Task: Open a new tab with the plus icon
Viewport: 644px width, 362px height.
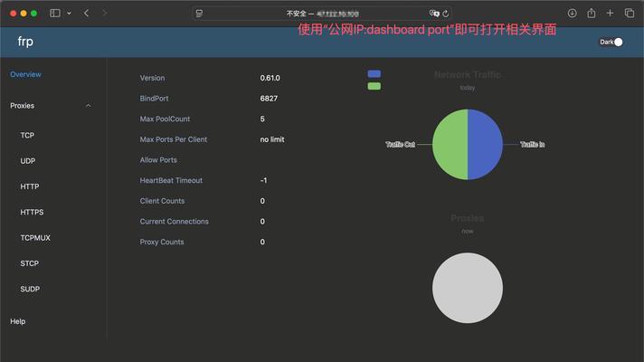Action: tap(610, 14)
